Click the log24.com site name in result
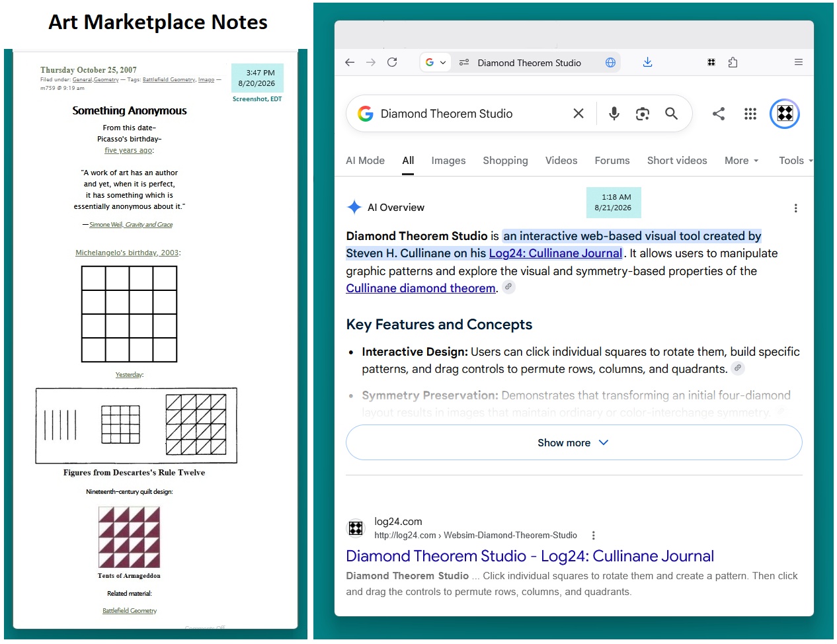Screen dimensions: 837x644 point(398,522)
